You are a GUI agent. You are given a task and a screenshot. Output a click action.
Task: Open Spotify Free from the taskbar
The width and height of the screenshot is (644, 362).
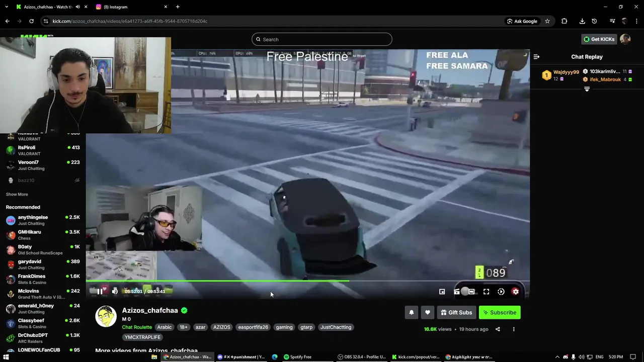[297, 357]
